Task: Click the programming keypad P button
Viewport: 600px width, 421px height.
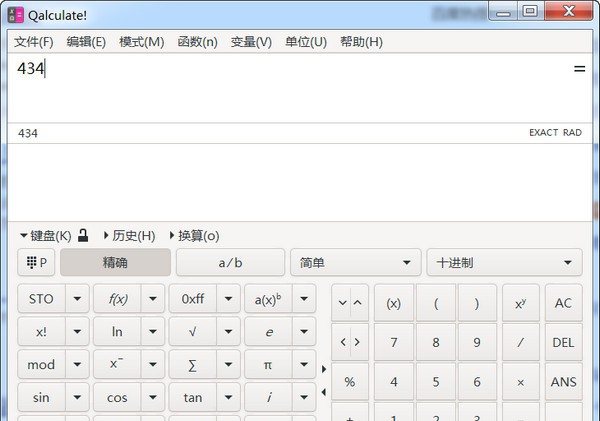Action: coord(36,263)
